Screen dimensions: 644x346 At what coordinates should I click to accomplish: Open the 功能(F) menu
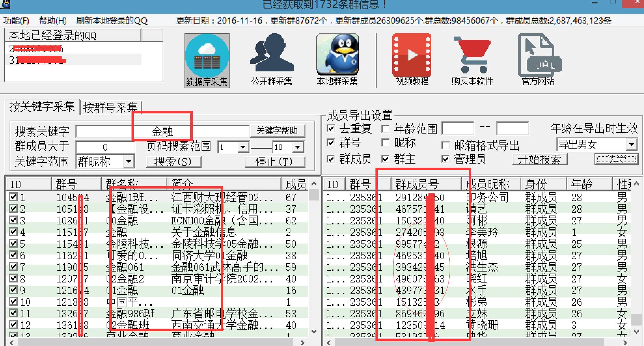point(15,20)
